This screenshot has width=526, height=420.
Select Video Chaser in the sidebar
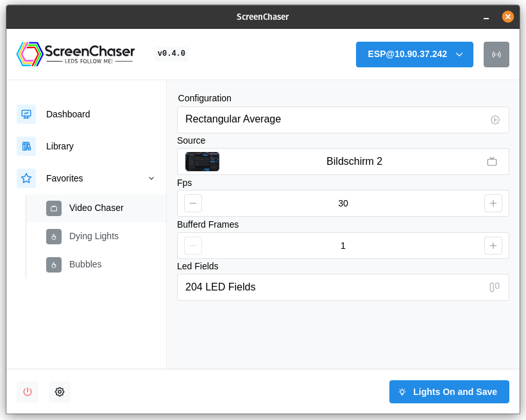click(96, 208)
